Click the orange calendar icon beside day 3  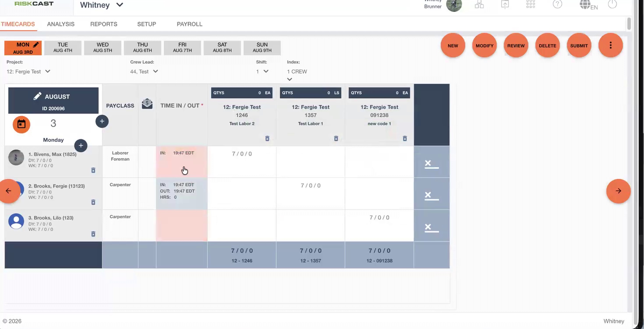(x=21, y=124)
